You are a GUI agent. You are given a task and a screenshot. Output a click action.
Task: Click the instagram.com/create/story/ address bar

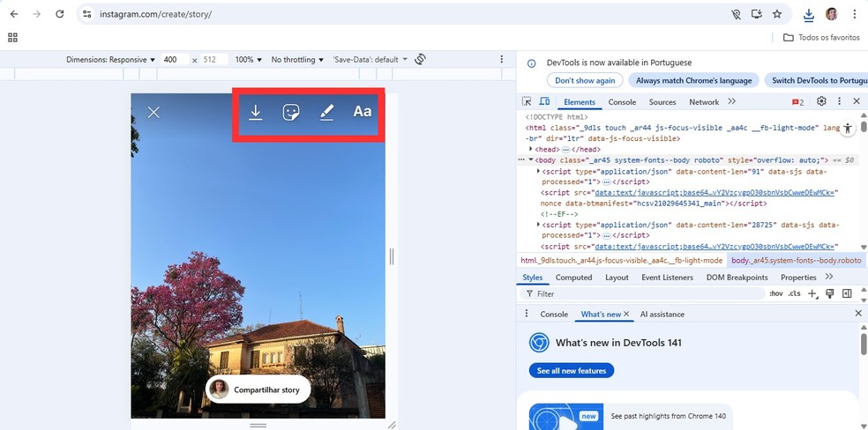[155, 14]
